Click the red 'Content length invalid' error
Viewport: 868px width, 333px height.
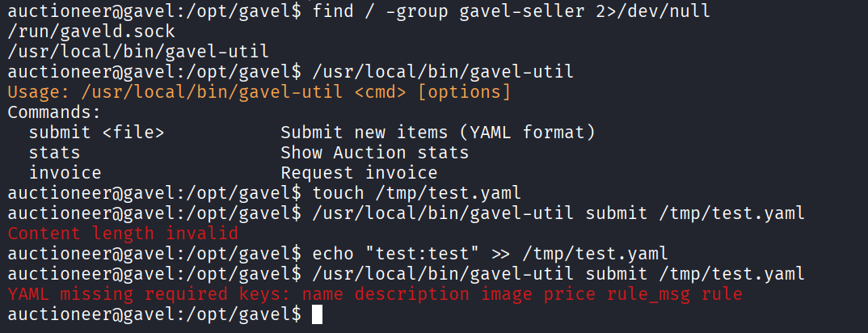click(x=123, y=234)
